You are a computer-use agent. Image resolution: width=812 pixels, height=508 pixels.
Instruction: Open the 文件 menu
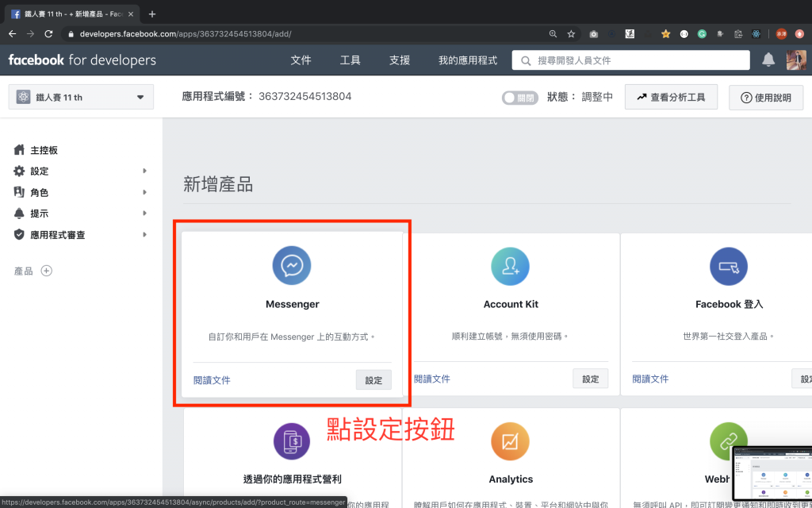[x=301, y=60]
